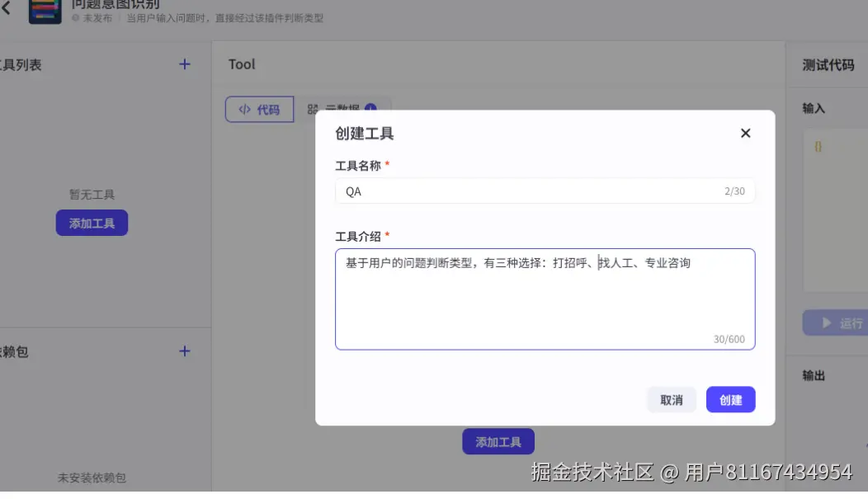Add a tool via plus icon beside 工具列表

click(184, 64)
